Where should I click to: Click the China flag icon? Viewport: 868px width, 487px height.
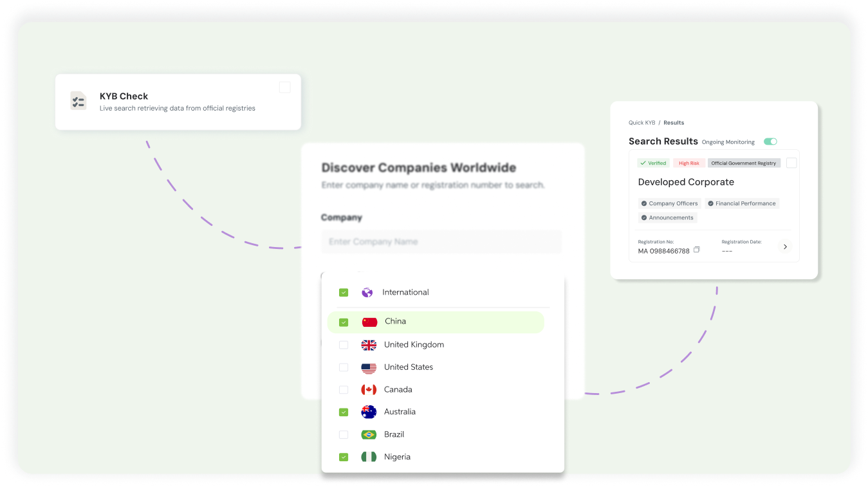pyautogui.click(x=369, y=322)
